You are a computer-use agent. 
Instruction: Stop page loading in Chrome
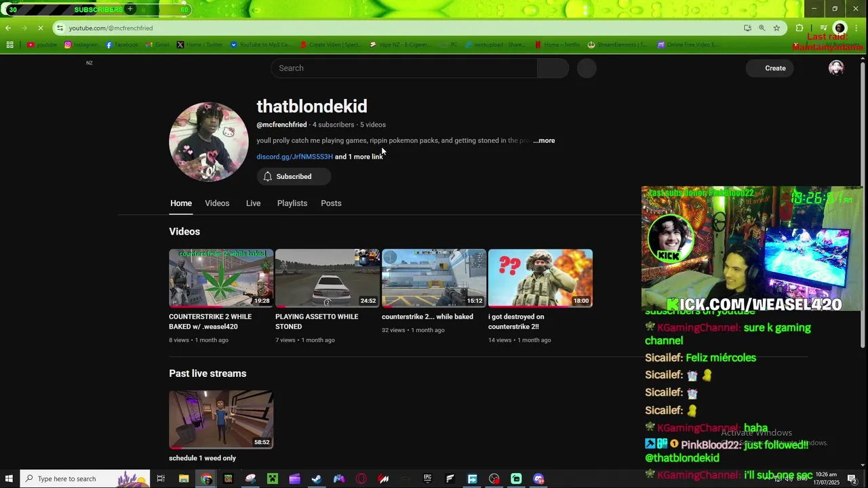[40, 28]
